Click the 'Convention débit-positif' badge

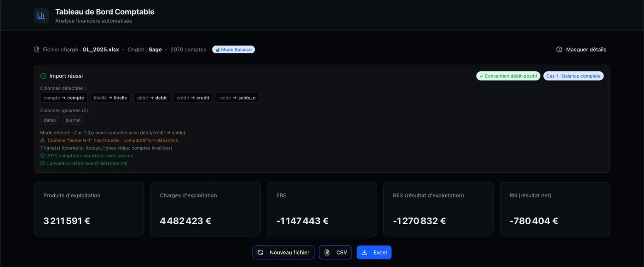coord(508,76)
